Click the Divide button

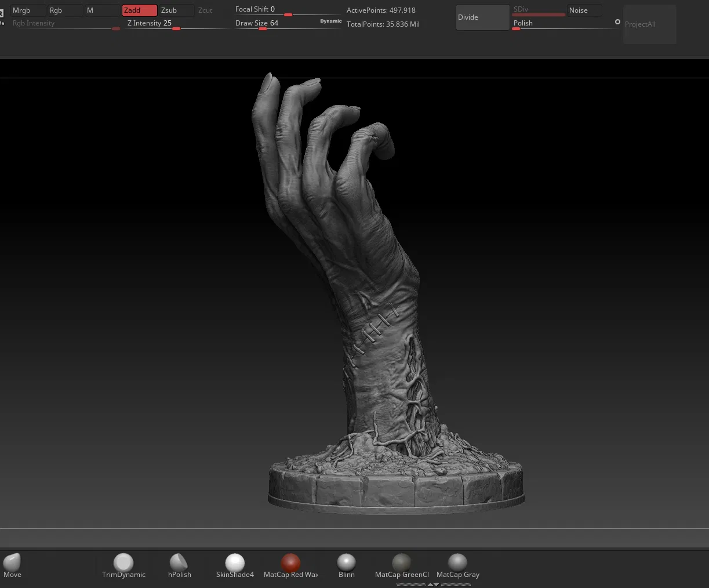click(x=482, y=17)
